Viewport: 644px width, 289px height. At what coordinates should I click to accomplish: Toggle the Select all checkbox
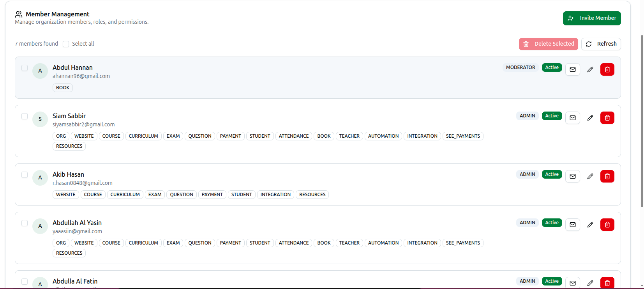coord(66,44)
